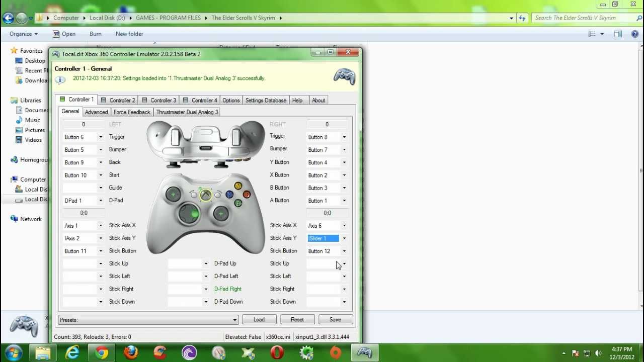The width and height of the screenshot is (644, 362).
Task: Click the Explorer address bar refresh button
Action: (x=523, y=18)
